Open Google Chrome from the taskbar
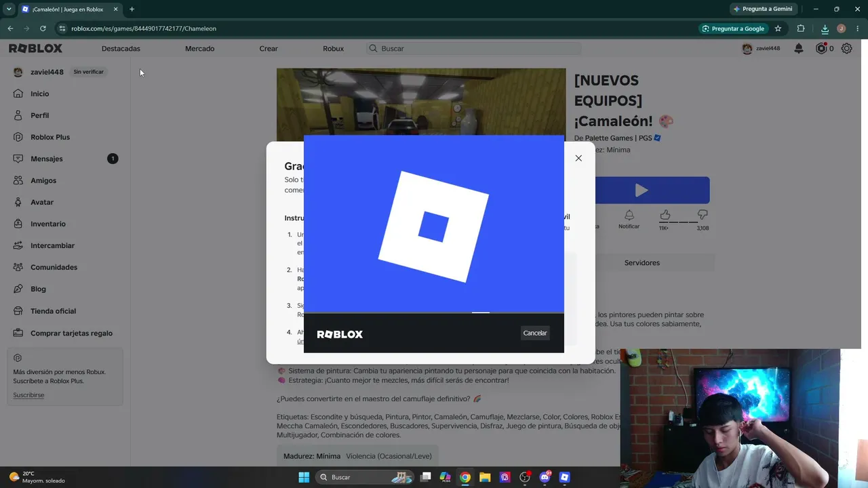The height and width of the screenshot is (488, 868). 465,477
